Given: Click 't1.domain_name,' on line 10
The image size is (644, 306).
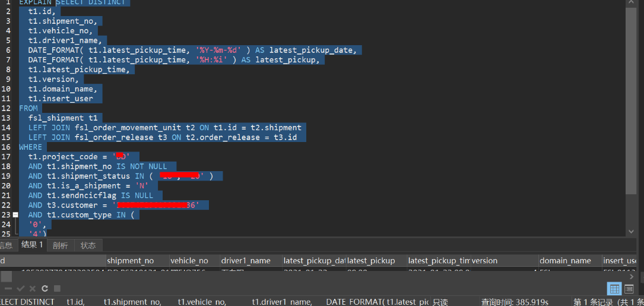Looking at the screenshot, I should (63, 89).
